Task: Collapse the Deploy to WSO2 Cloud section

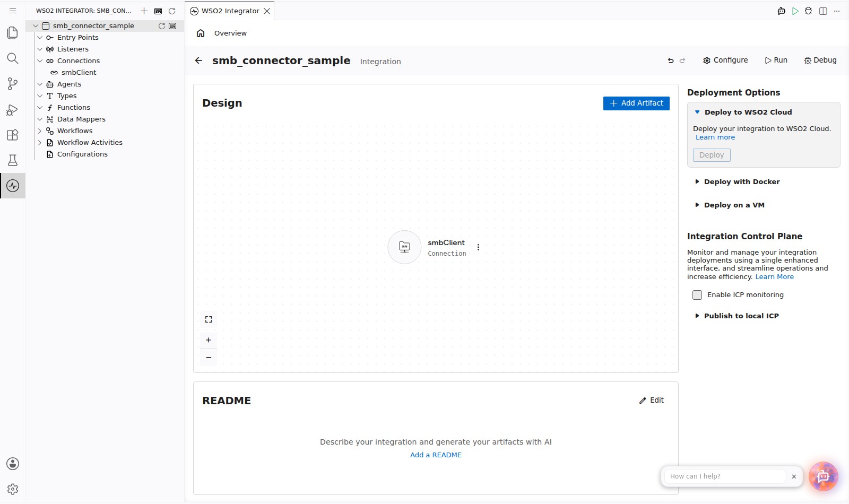Action: (697, 112)
